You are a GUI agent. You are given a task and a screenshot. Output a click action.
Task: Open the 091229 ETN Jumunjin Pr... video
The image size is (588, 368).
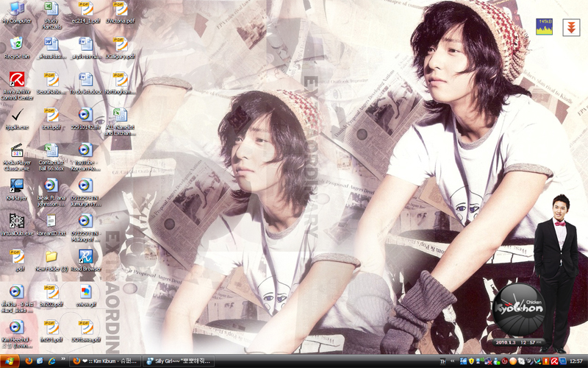coord(85,192)
